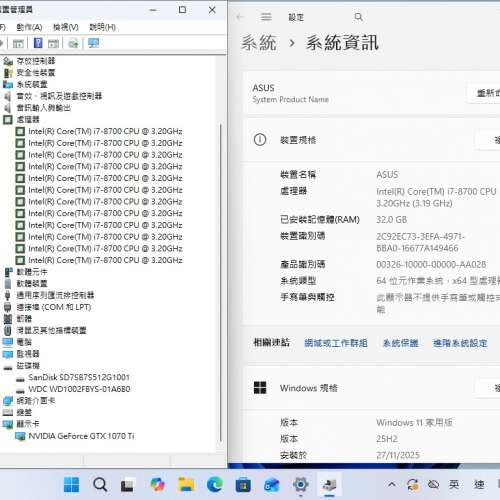Open the 系統保護 link

click(x=400, y=343)
